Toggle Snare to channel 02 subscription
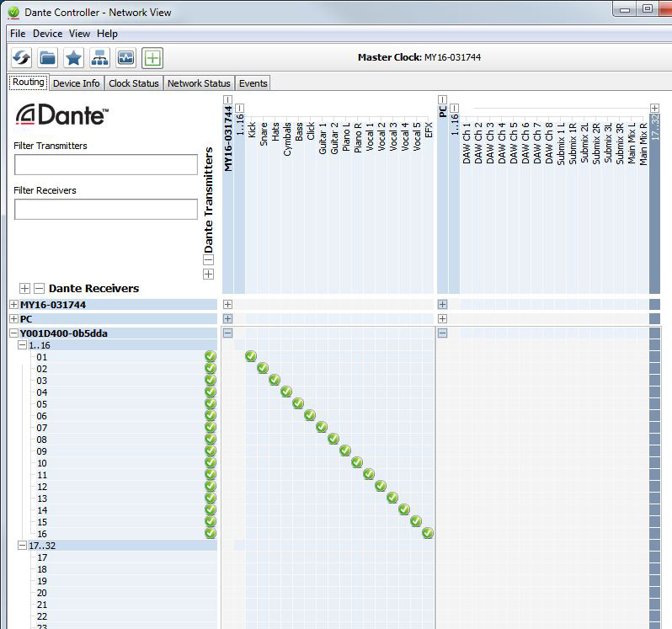The image size is (672, 629). coord(263,368)
